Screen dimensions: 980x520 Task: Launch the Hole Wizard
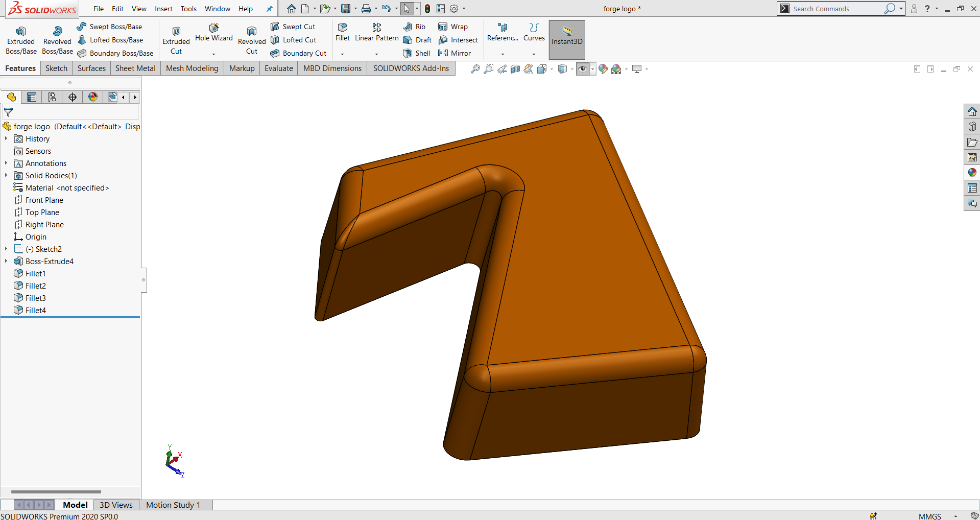point(214,32)
